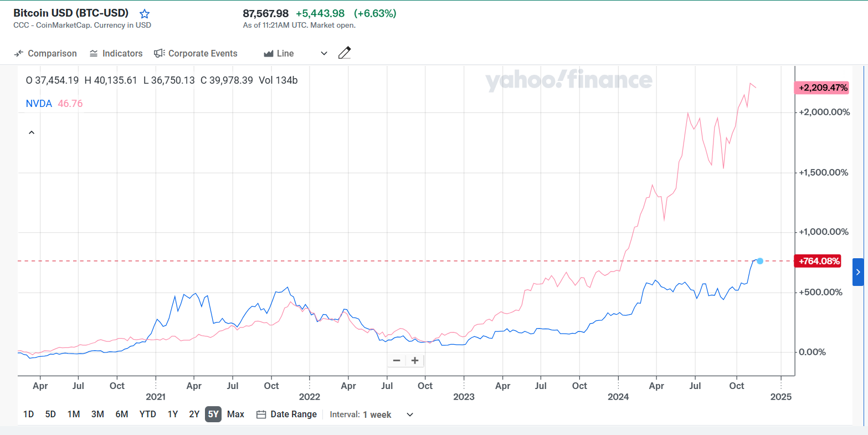Image resolution: width=868 pixels, height=435 pixels.
Task: Select the 1D time range
Action: 28,414
